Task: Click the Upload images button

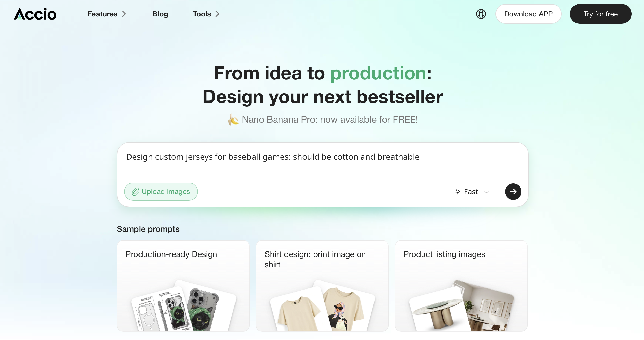Action: [x=161, y=192]
